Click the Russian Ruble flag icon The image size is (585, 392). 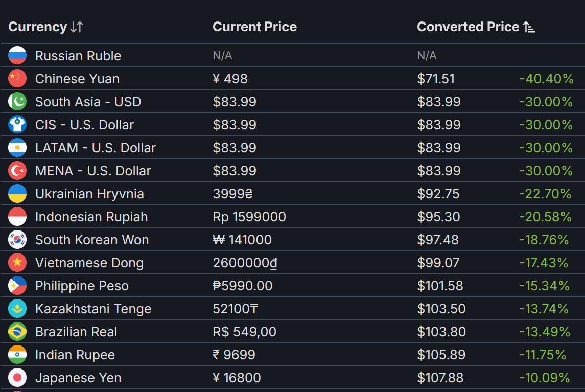click(x=17, y=55)
